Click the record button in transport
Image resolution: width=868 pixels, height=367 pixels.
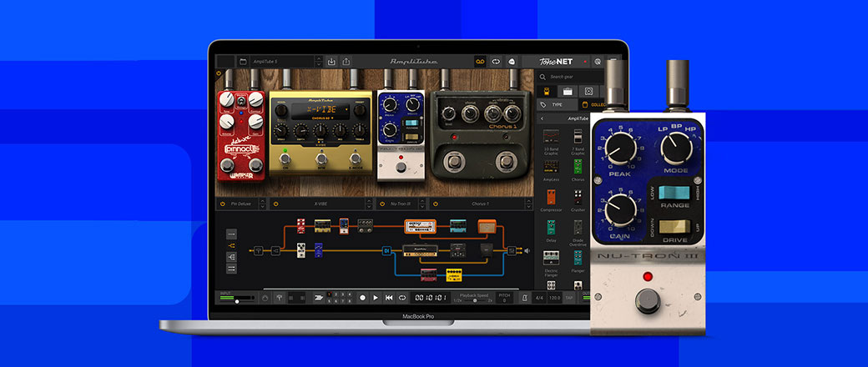pos(362,298)
